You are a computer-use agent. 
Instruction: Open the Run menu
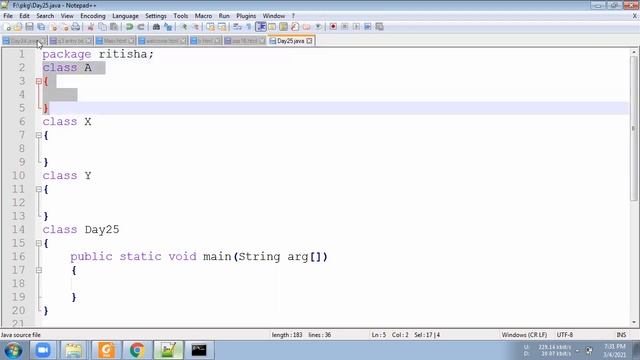[x=224, y=16]
